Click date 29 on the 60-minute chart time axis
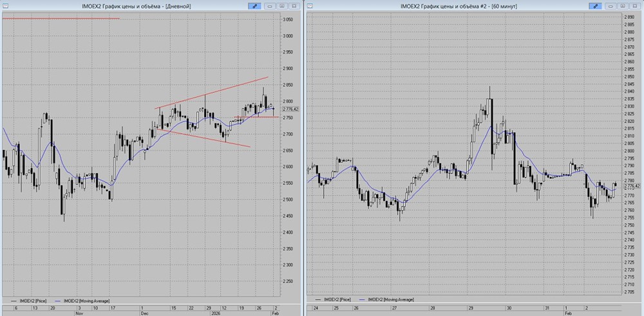Image resolution: width=644 pixels, height=316 pixels. [470, 308]
